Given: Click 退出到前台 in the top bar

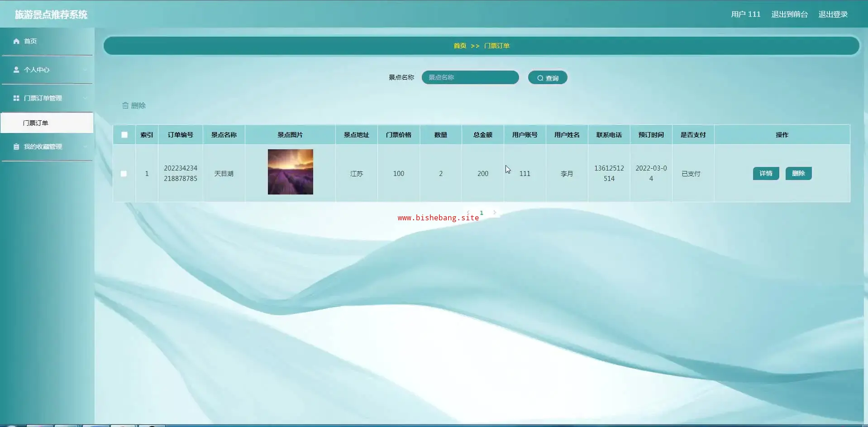Looking at the screenshot, I should pos(789,14).
